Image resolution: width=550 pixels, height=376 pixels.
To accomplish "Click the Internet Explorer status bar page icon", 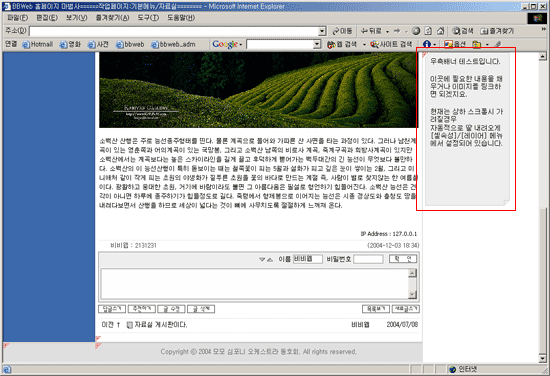I will 7,369.
